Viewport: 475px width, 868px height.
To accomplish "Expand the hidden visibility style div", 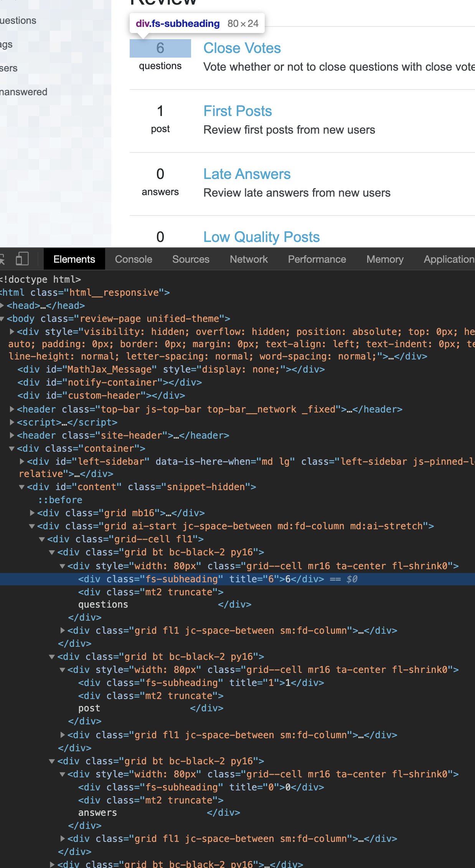I will point(12,331).
